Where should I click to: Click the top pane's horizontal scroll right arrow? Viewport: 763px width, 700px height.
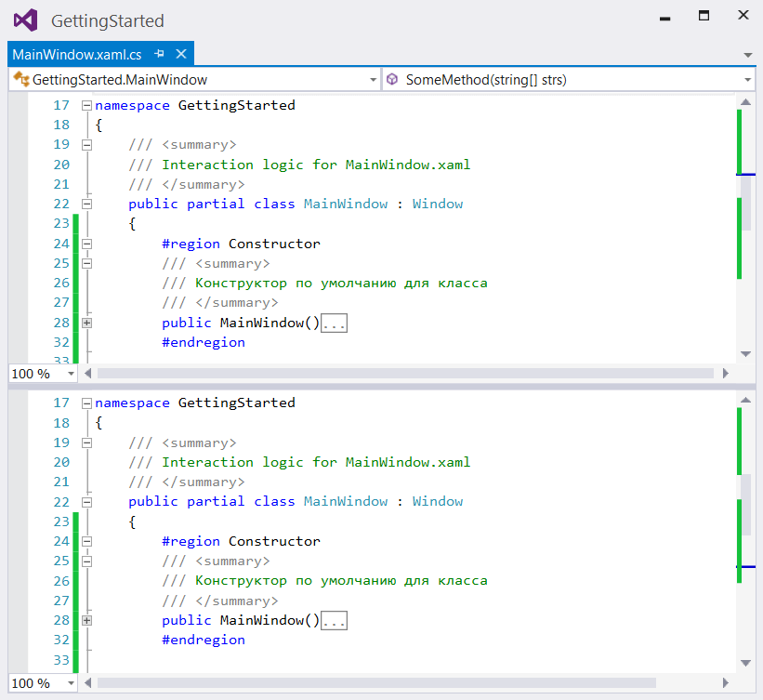point(723,373)
